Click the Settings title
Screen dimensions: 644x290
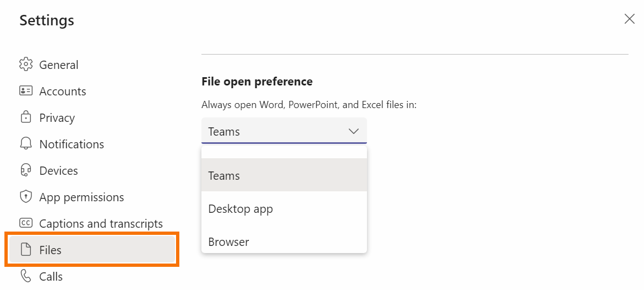pos(47,20)
